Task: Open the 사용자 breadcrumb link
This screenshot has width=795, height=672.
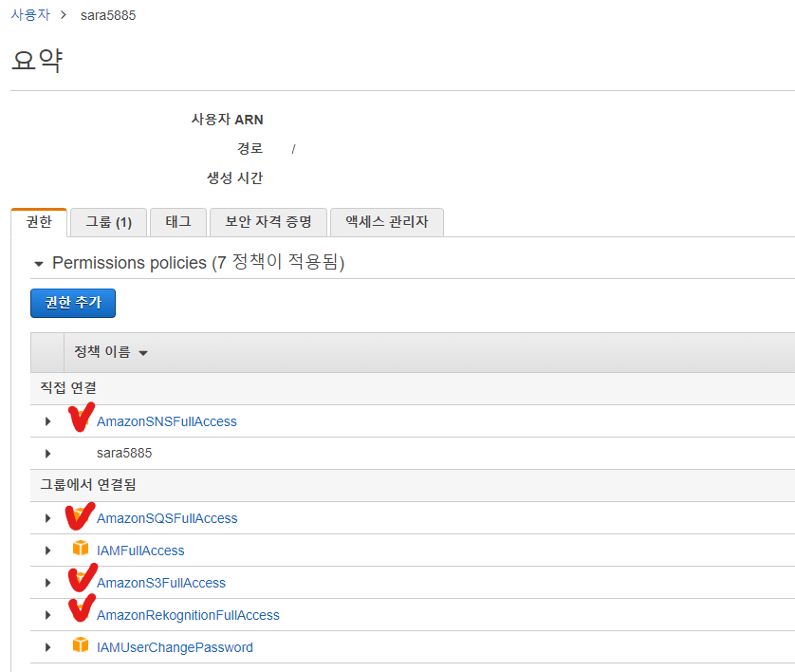Action: tap(30, 14)
